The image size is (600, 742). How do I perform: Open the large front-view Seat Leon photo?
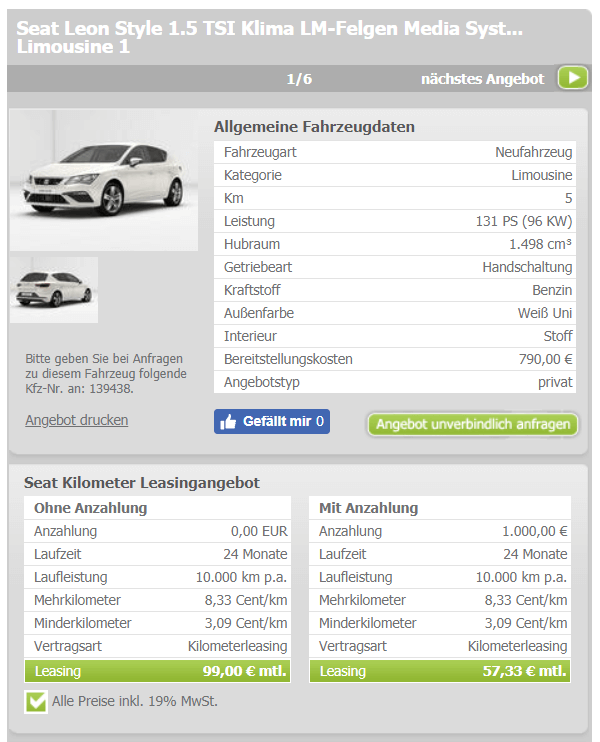click(104, 180)
